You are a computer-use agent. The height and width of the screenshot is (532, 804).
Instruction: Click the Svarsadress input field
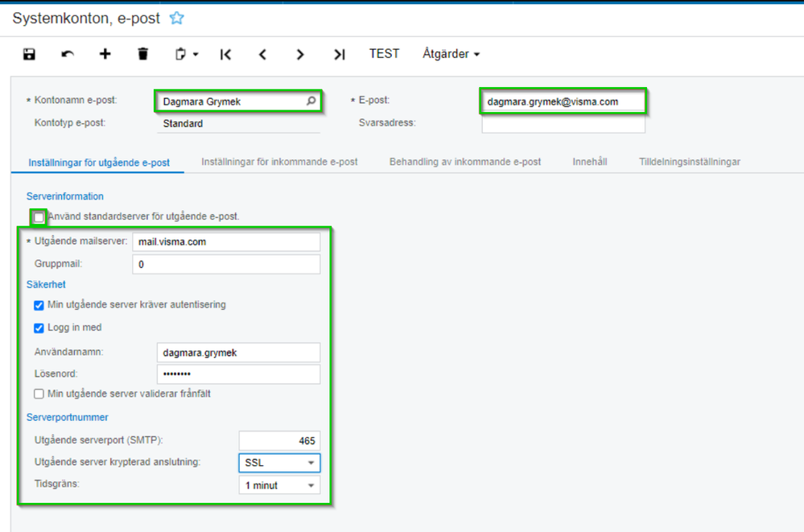pos(563,124)
